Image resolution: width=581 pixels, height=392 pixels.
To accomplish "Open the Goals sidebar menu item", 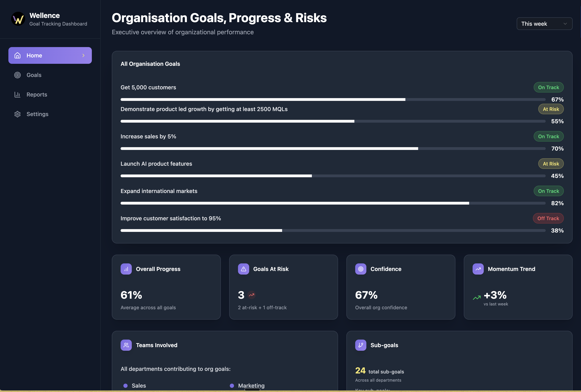I will 34,75.
